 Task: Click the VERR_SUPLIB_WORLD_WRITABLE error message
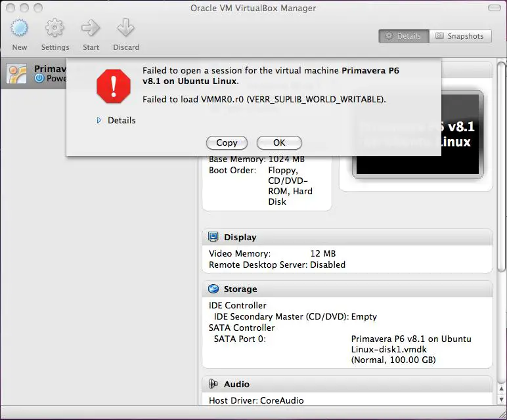[264, 99]
